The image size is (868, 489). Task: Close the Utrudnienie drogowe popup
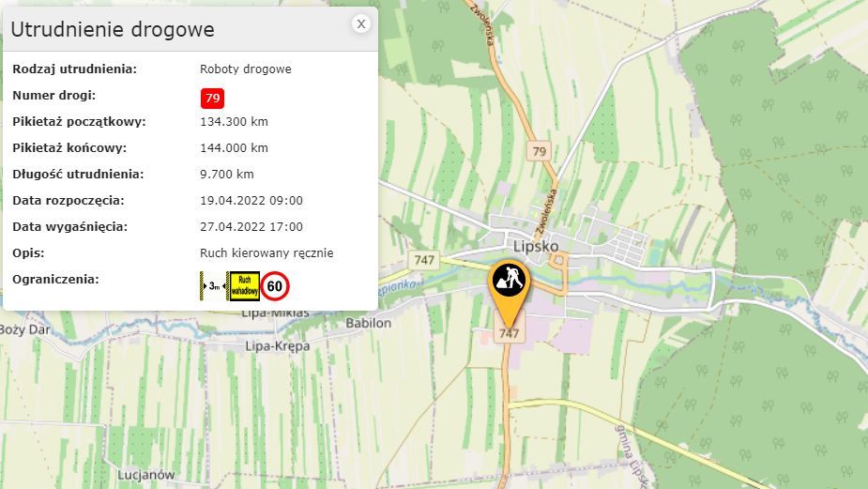(x=361, y=23)
